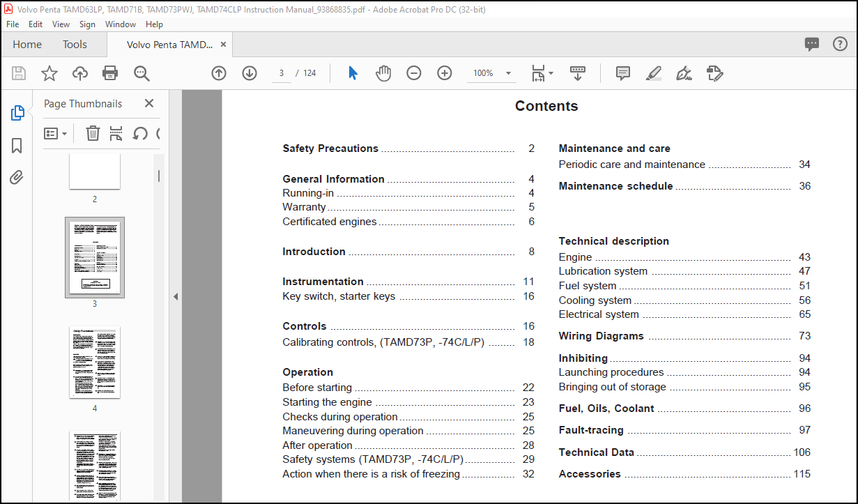Viewport: 858px width, 504px height.
Task: Click the Certificated engines entry
Action: (408, 222)
